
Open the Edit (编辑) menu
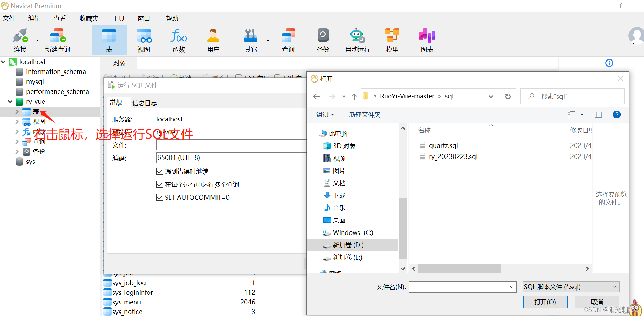point(34,19)
